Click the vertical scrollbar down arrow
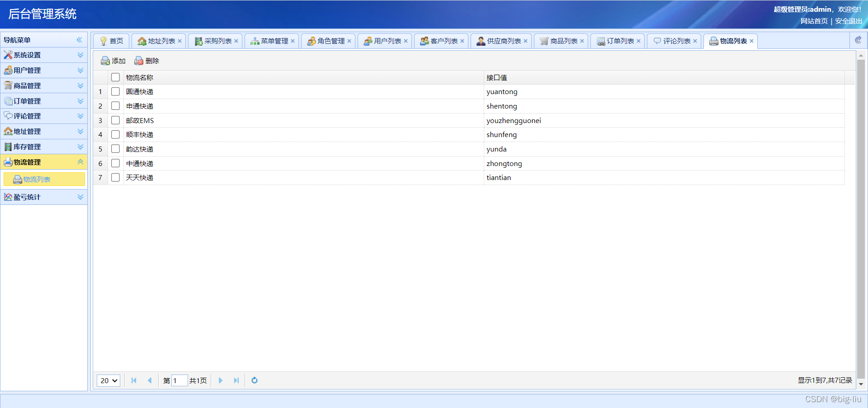868x408 pixels. tap(861, 384)
